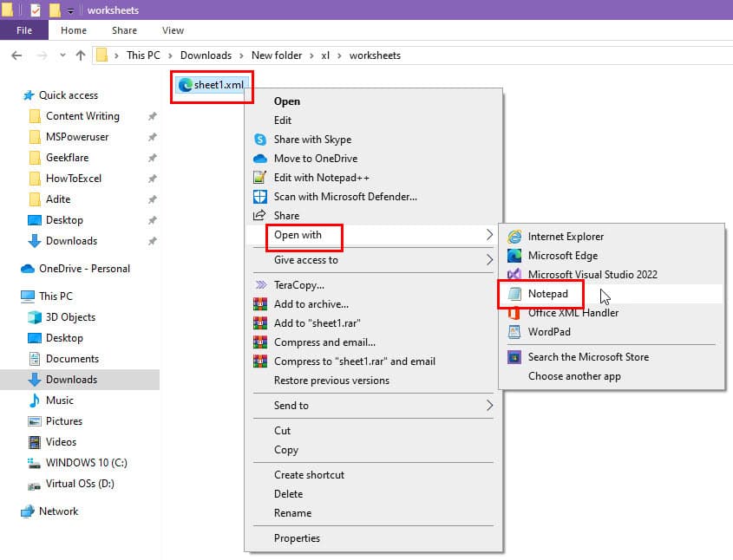Screen dimensions: 733x560
Task: Click the Edge file icon of sheet1.xml
Action: 186,85
